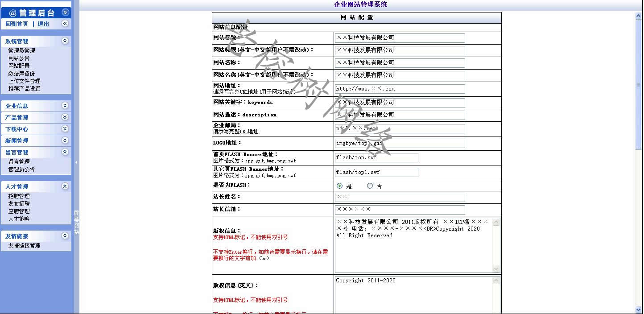Image resolution: width=644 pixels, height=314 pixels.
Task: Collapse the 友情链接 panel chevron
Action: 65,236
